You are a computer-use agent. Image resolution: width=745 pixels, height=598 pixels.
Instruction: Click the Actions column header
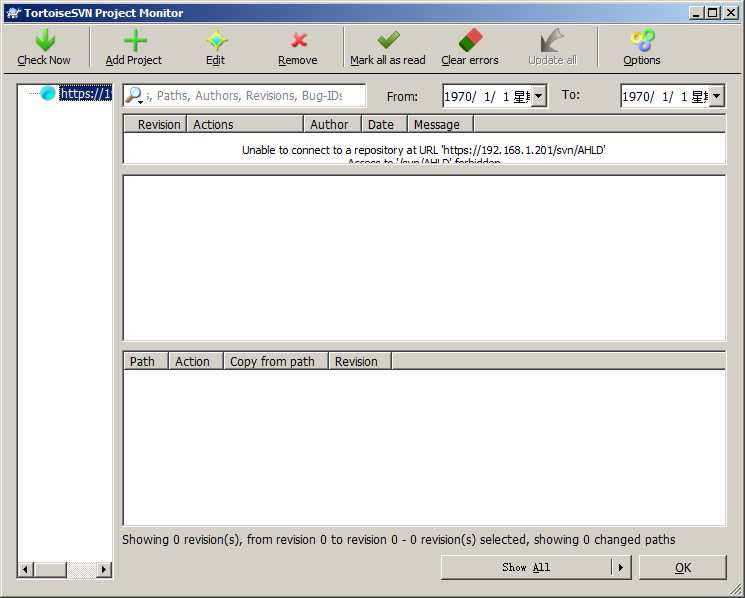click(245, 124)
